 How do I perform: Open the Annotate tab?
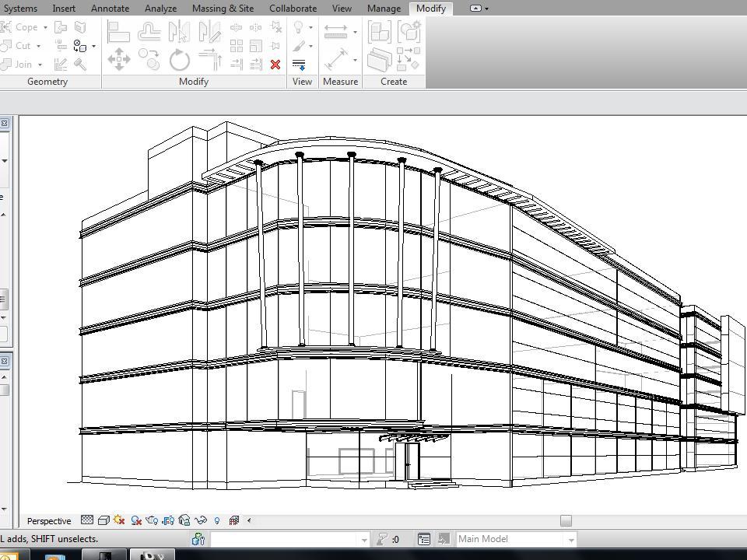click(110, 9)
